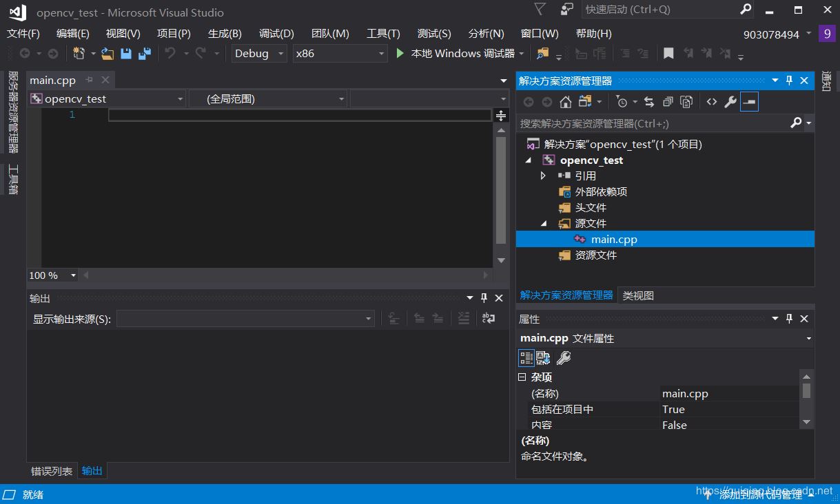The height and width of the screenshot is (504, 840).
Task: Toggle pin on Solution Explorer panel
Action: tap(790, 81)
